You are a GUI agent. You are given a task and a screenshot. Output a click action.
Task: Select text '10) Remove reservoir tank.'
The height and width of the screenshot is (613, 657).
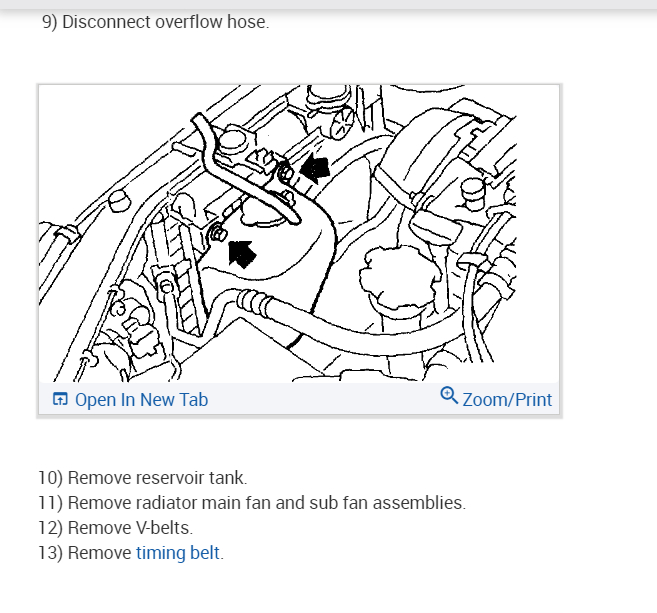(142, 478)
